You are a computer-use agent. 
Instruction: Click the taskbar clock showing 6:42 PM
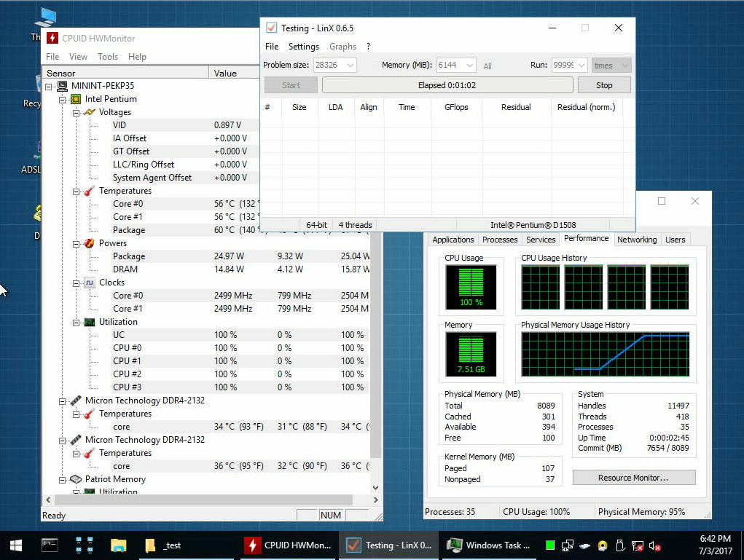(715, 545)
